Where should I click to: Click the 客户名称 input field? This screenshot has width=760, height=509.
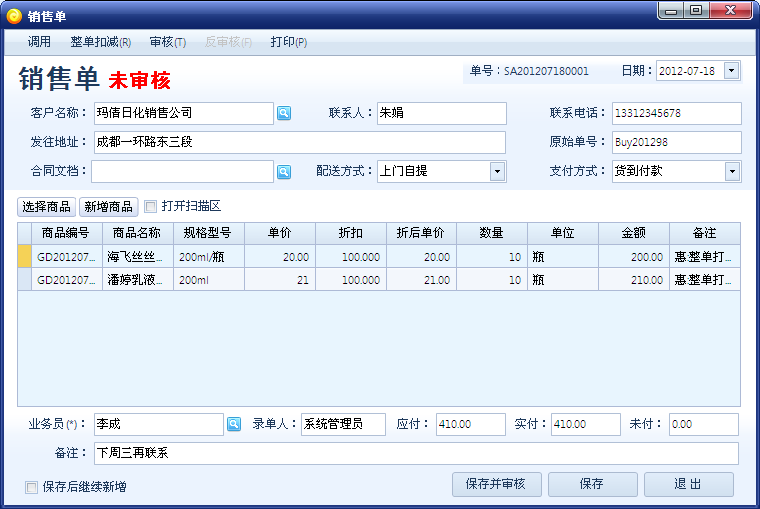(x=184, y=113)
